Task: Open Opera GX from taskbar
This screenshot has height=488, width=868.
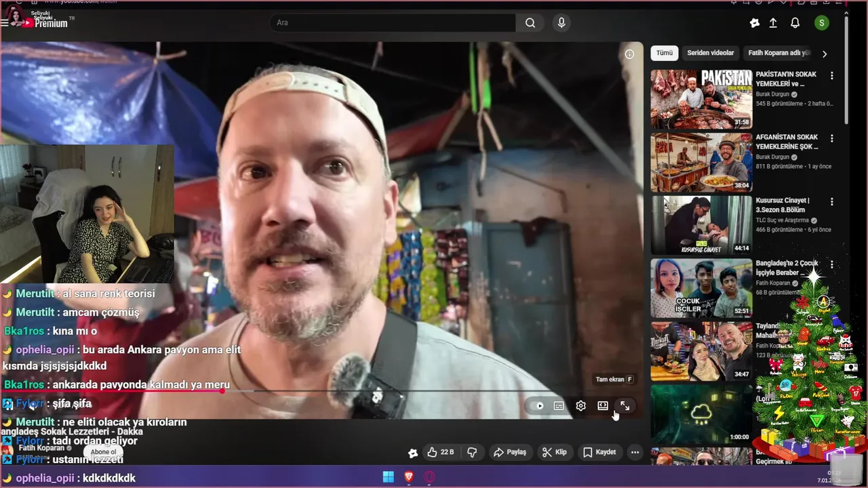Action: point(429,477)
